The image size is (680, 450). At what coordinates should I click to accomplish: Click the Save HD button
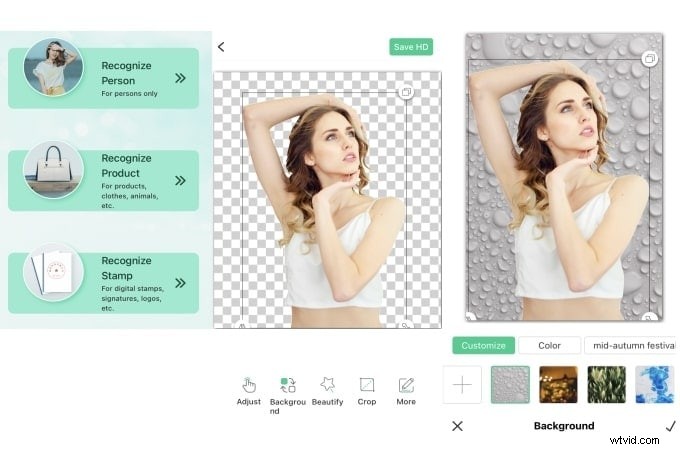coord(411,47)
